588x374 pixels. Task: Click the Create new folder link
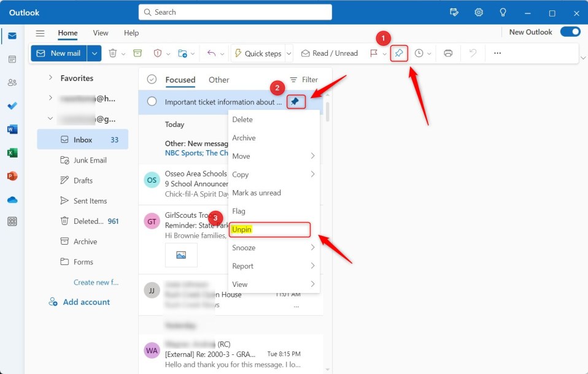(x=95, y=282)
